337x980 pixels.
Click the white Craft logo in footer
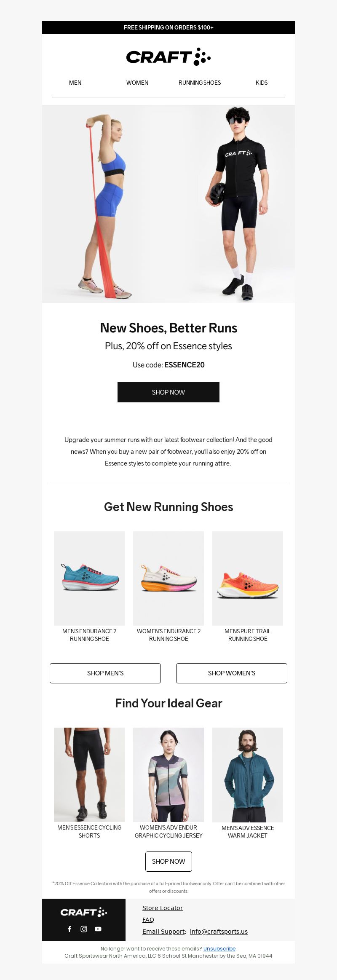point(84,912)
